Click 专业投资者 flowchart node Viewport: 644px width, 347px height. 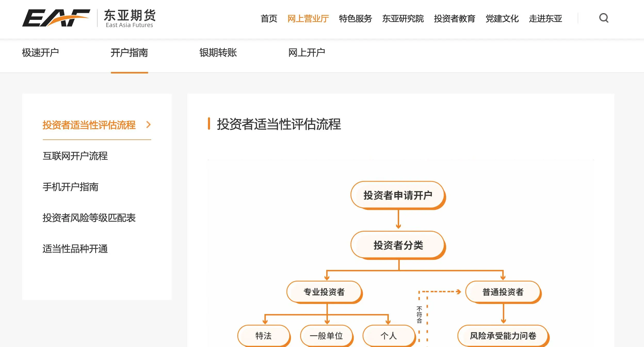324,292
